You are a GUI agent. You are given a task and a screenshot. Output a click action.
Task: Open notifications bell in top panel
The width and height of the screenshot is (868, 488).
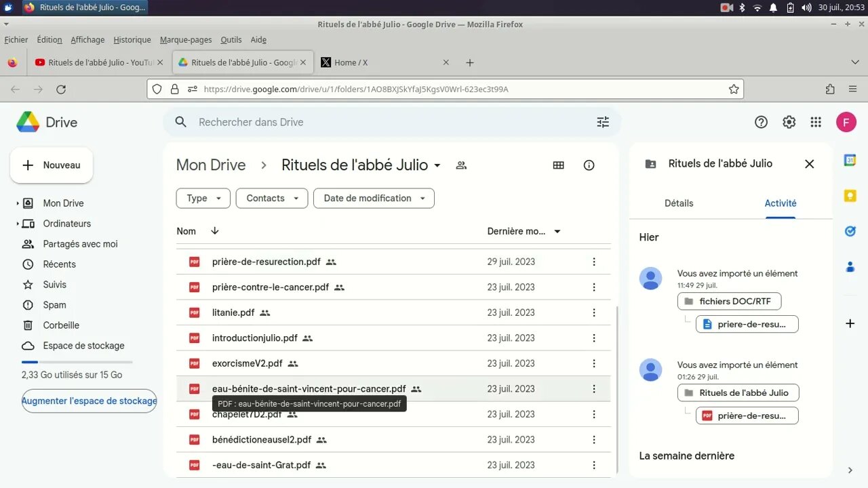point(774,7)
